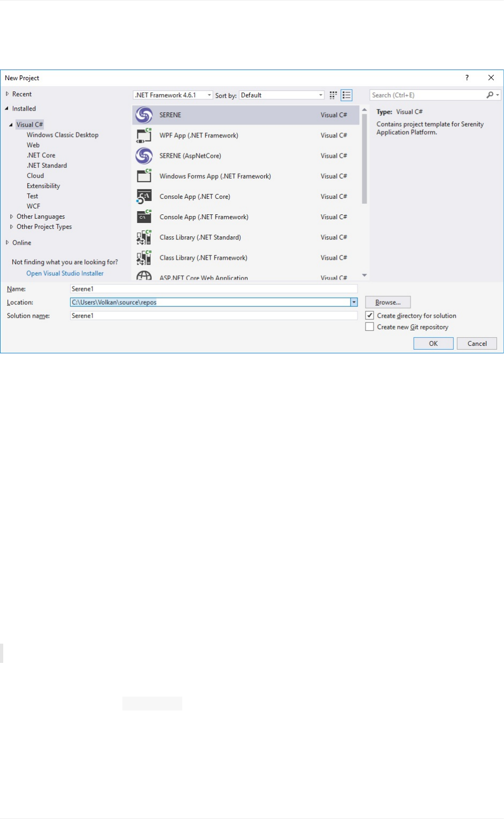Image resolution: width=504 pixels, height=819 pixels.
Task: Click template list scroll-up arrow
Action: pos(365,110)
